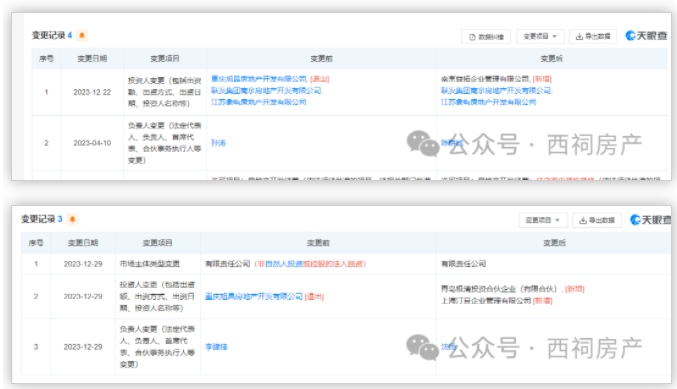Screen dimensions: 677x389
Task: Open the 孙涛 person link
Action: (x=218, y=143)
